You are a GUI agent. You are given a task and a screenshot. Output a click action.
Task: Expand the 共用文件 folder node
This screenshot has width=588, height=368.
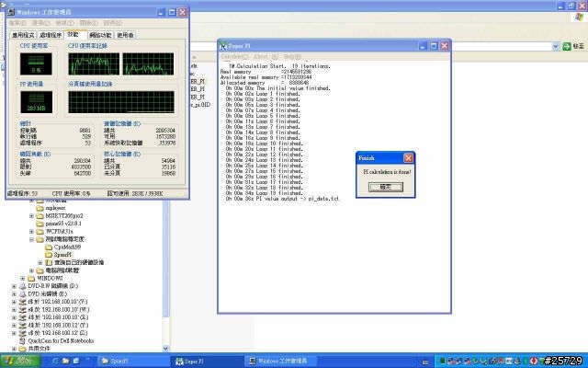pyautogui.click(x=15, y=349)
